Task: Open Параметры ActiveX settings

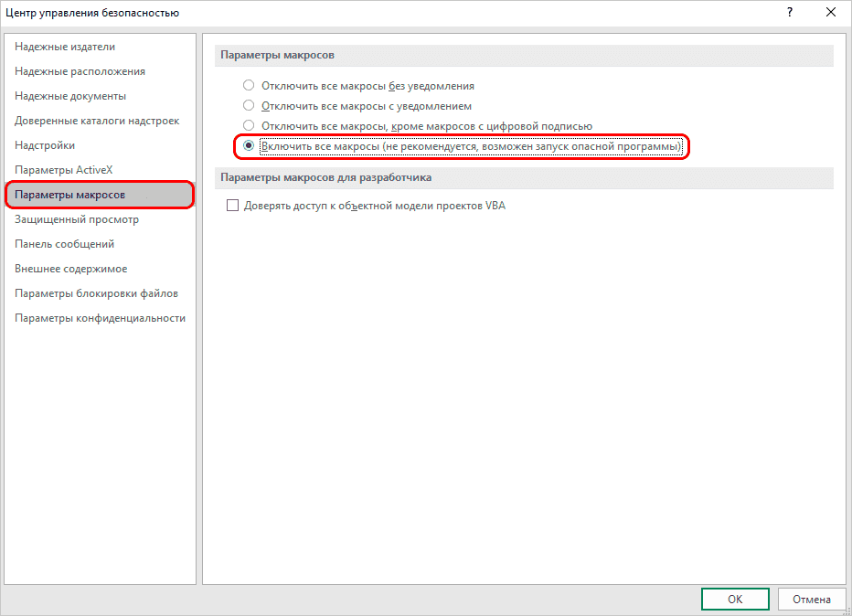Action: tap(63, 170)
